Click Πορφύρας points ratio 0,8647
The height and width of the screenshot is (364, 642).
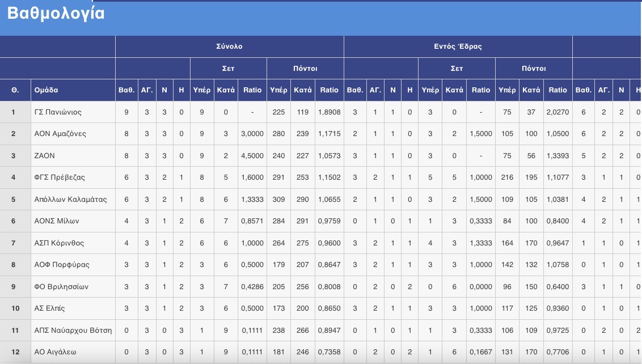tap(329, 265)
